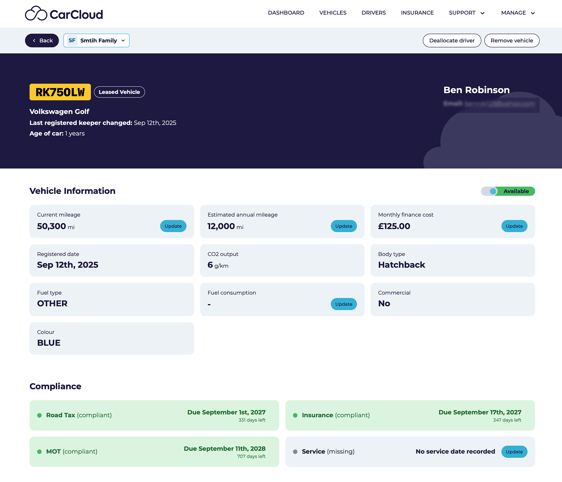Click the Service grey status dot
This screenshot has height=482, width=562.
pos(295,452)
